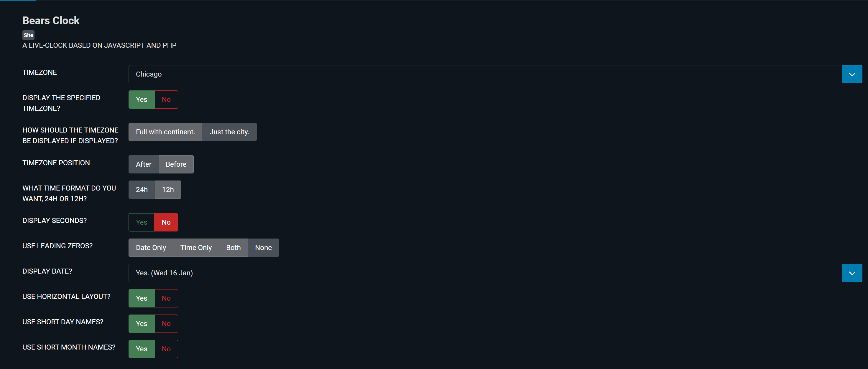
Task: Set timezone position to After
Action: (144, 164)
